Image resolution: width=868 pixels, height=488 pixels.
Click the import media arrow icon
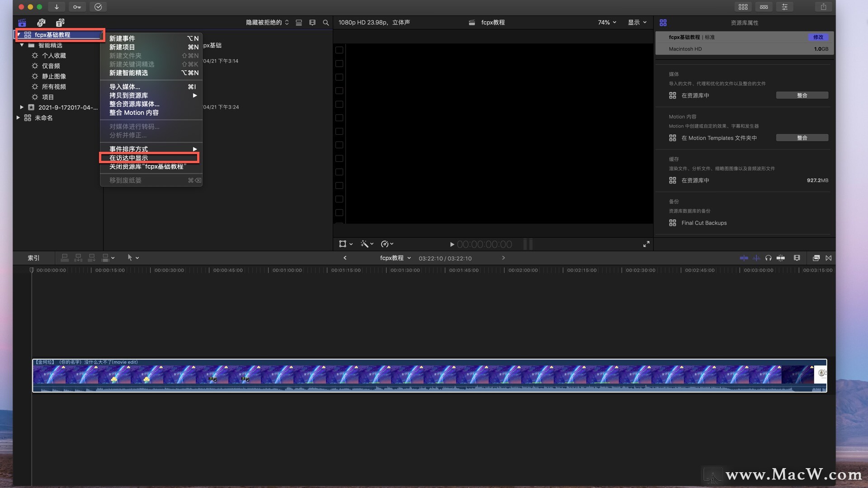[57, 7]
